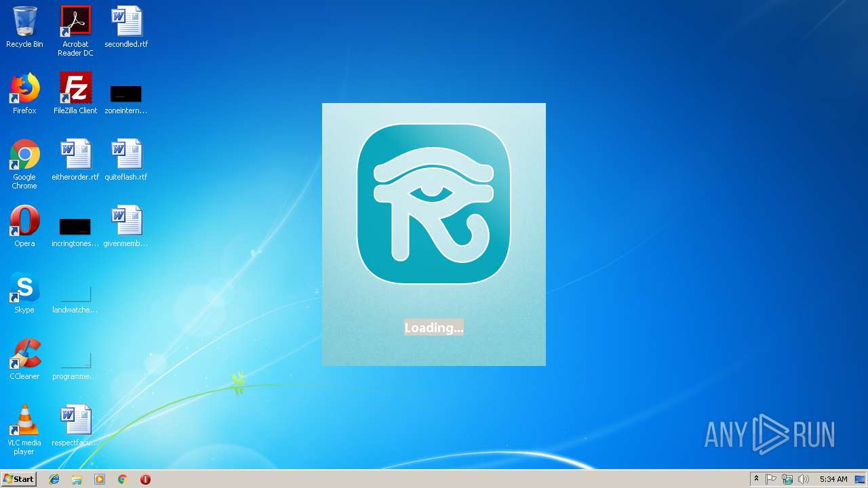
Task: Select the incringtones... desktop file
Action: 75,232
